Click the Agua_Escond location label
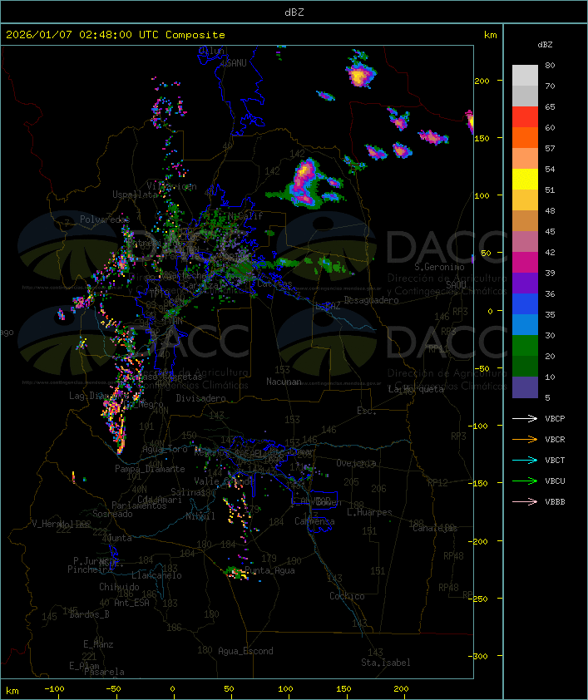Image resolution: width=588 pixels, height=700 pixels. [245, 651]
